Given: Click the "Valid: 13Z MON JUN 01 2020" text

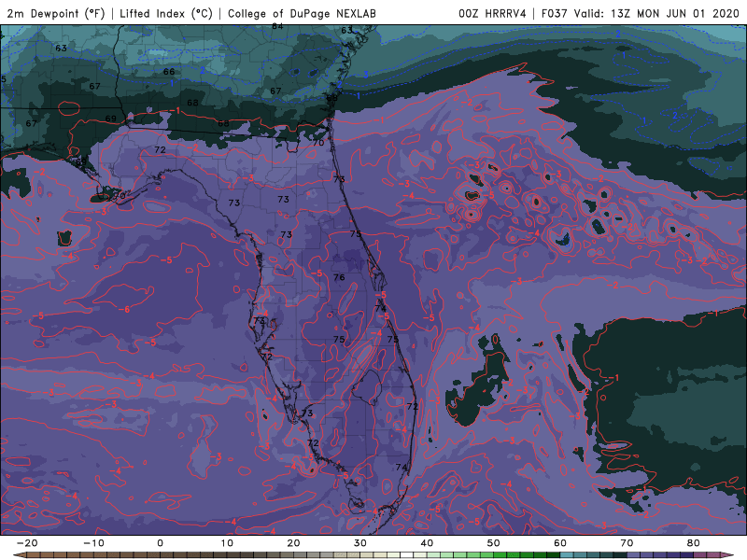Looking at the screenshot, I should 656,14.
